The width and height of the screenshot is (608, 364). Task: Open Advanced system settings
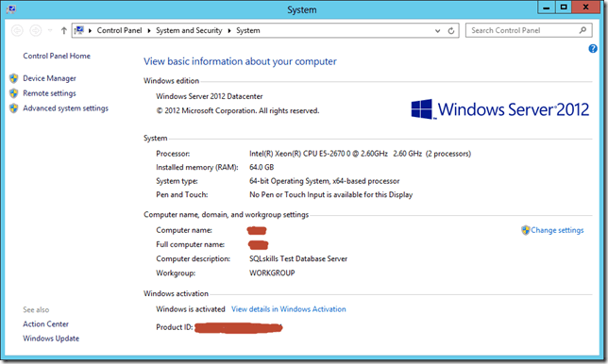(x=65, y=108)
